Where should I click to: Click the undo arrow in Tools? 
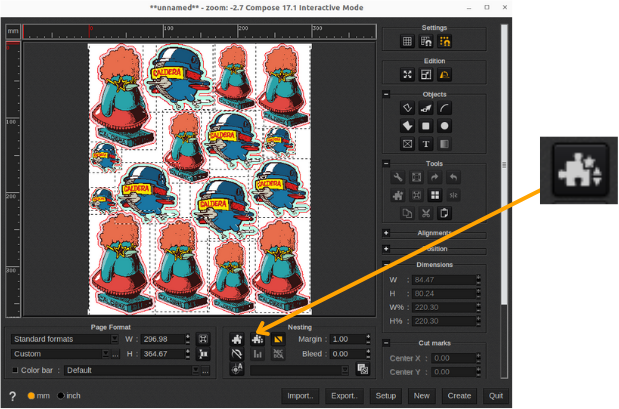[x=453, y=177]
